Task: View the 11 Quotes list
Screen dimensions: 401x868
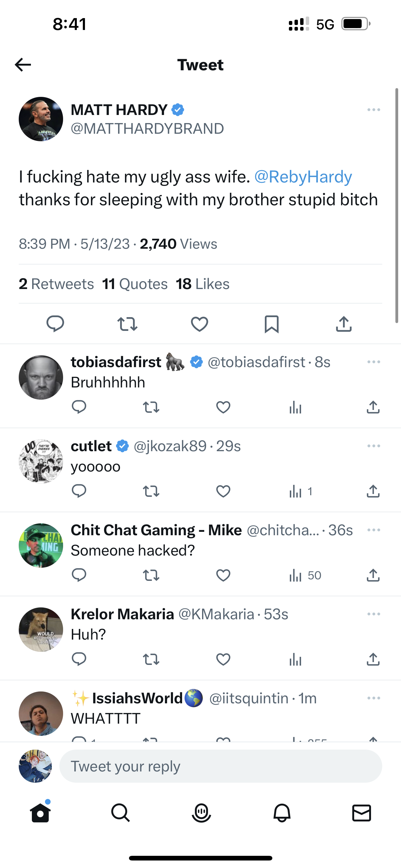Action: click(135, 284)
